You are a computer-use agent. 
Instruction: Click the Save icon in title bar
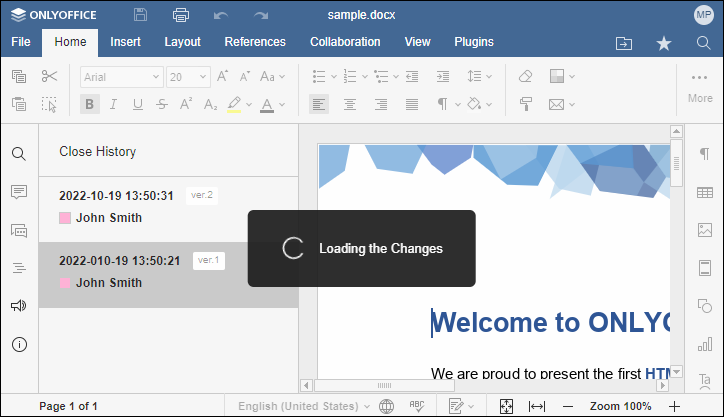click(x=140, y=15)
